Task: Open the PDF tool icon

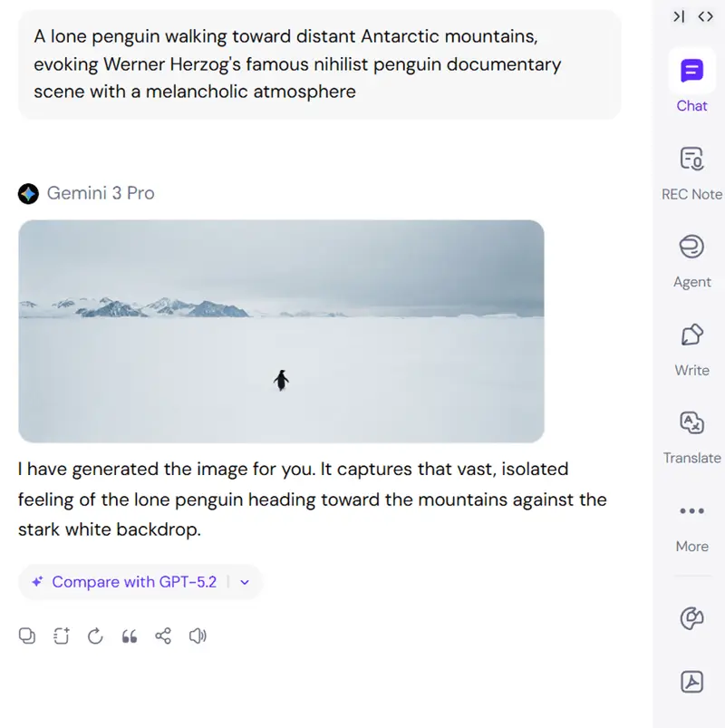Action: click(691, 682)
